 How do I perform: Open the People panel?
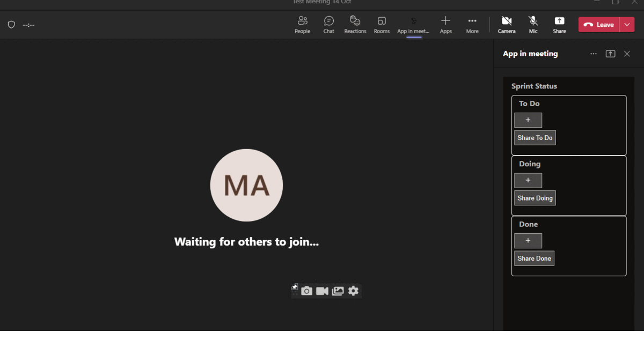302,24
